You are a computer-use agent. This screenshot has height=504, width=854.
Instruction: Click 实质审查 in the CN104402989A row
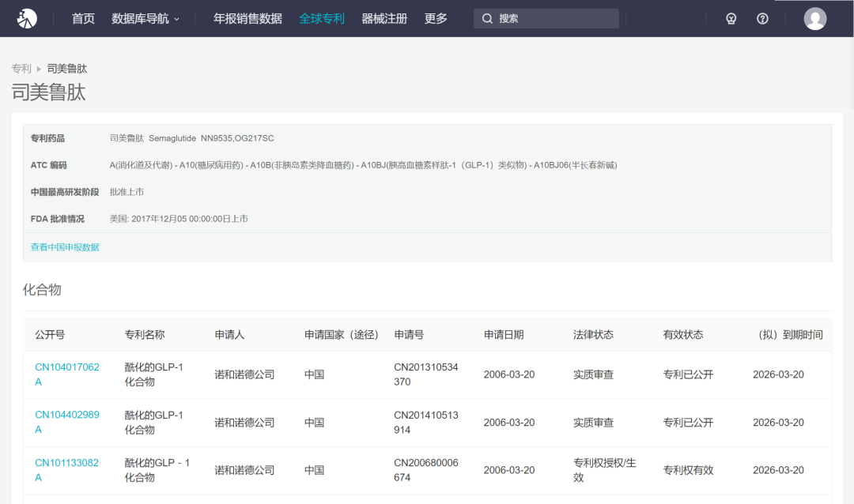point(594,423)
